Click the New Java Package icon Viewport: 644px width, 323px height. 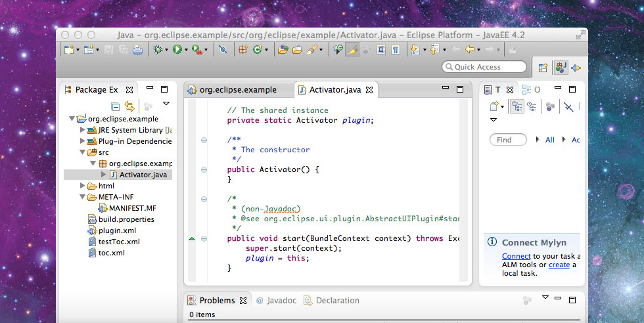point(242,49)
